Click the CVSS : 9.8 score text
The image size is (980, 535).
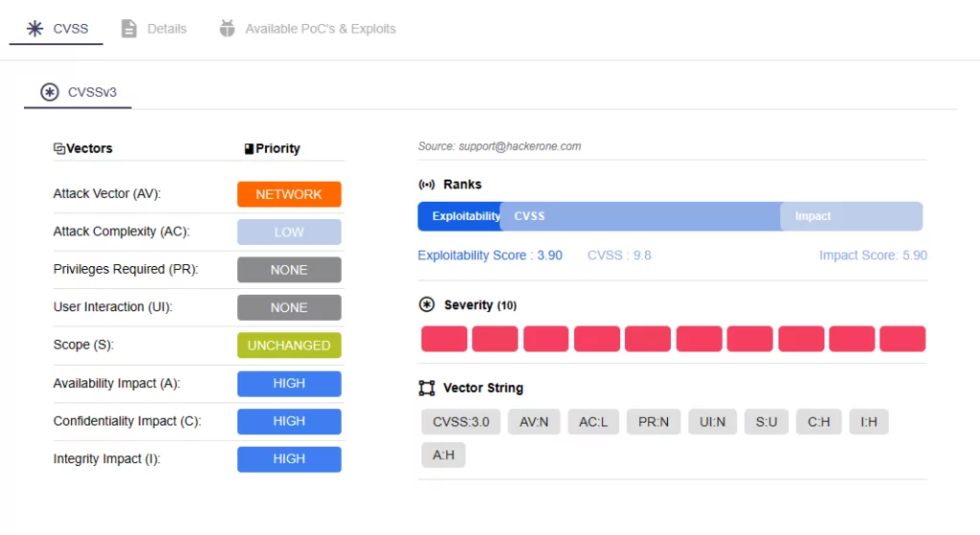[619, 256]
